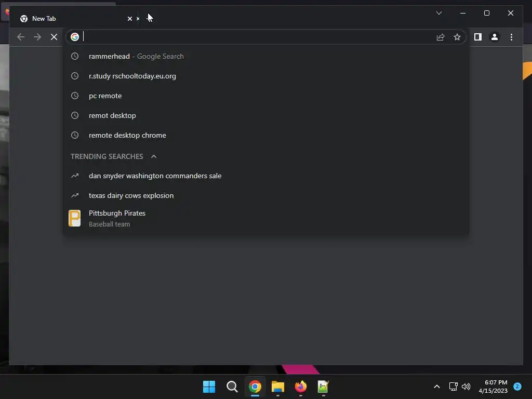Select the Pittsburgh Pirates Baseball team suggestion

266,218
